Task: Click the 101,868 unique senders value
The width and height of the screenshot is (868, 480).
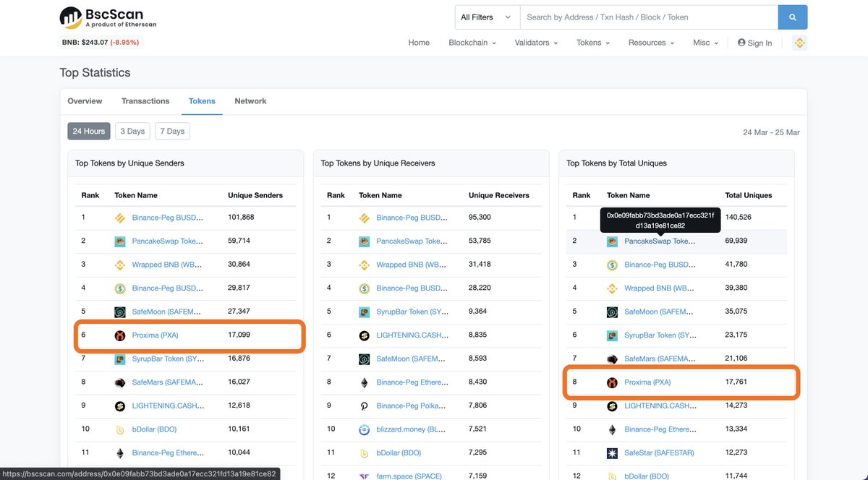Action: click(x=241, y=218)
